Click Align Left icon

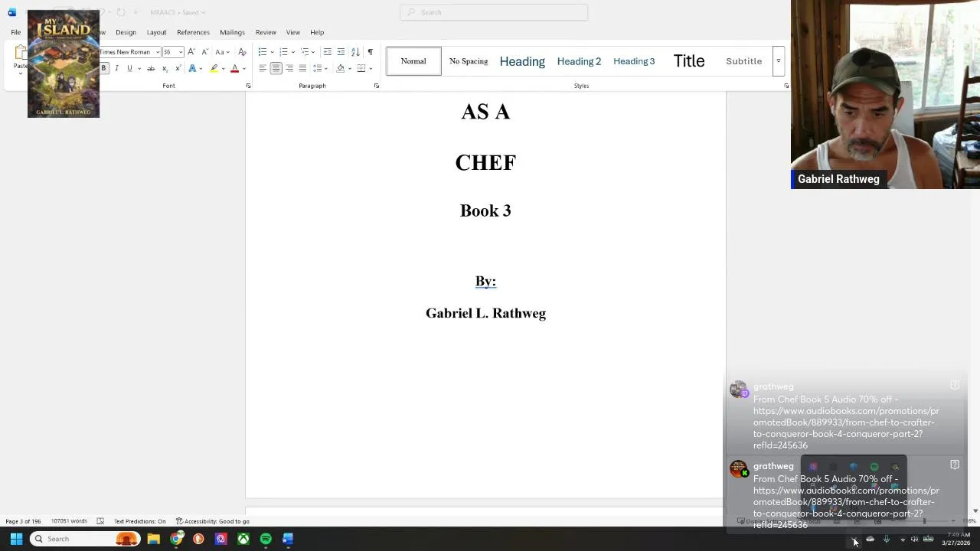pyautogui.click(x=262, y=68)
